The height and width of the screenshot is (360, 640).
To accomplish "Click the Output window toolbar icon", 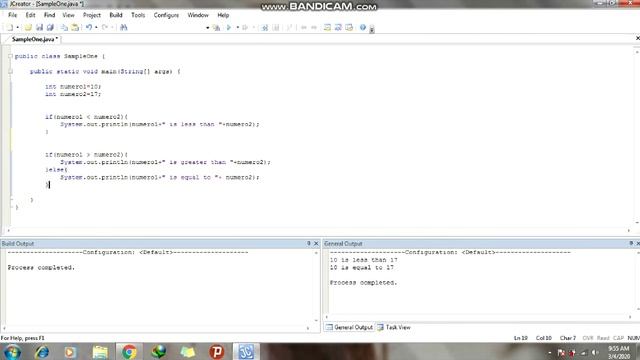I will point(349,27).
